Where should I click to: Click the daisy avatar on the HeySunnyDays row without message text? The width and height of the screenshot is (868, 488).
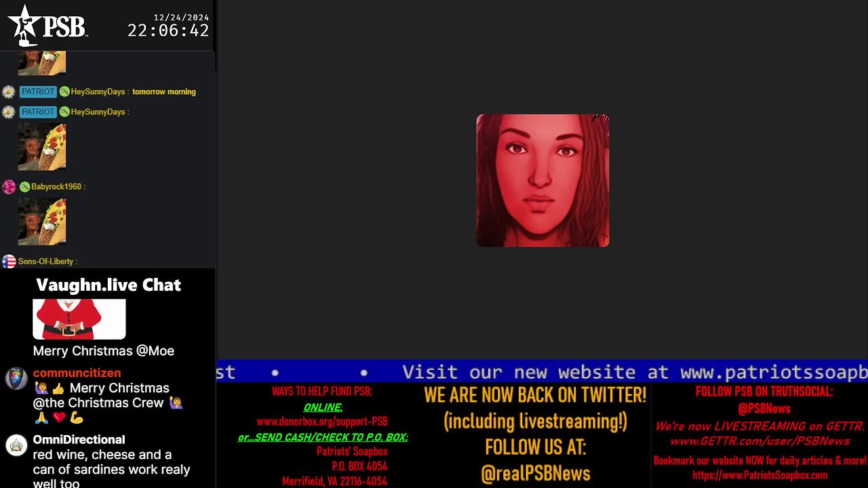click(x=9, y=112)
